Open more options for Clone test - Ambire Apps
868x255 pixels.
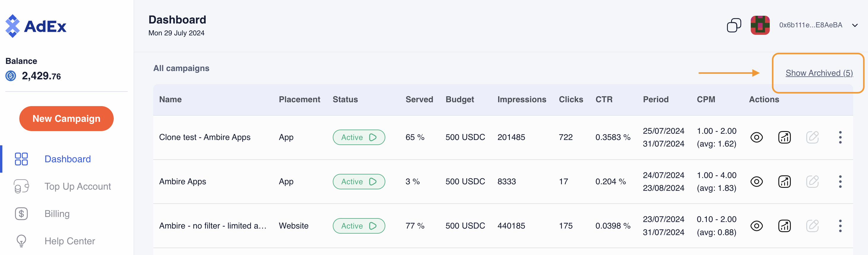pos(840,137)
